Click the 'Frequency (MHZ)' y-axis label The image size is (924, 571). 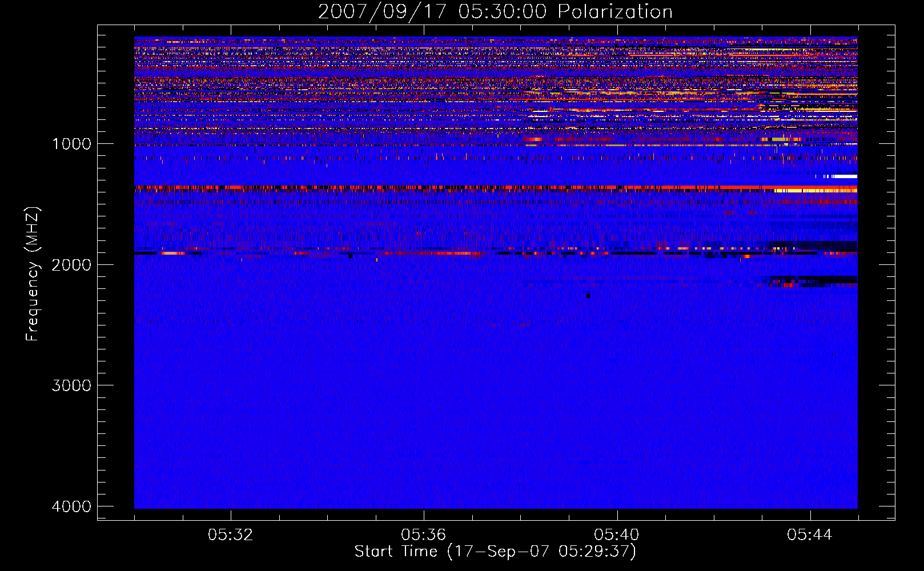point(33,274)
